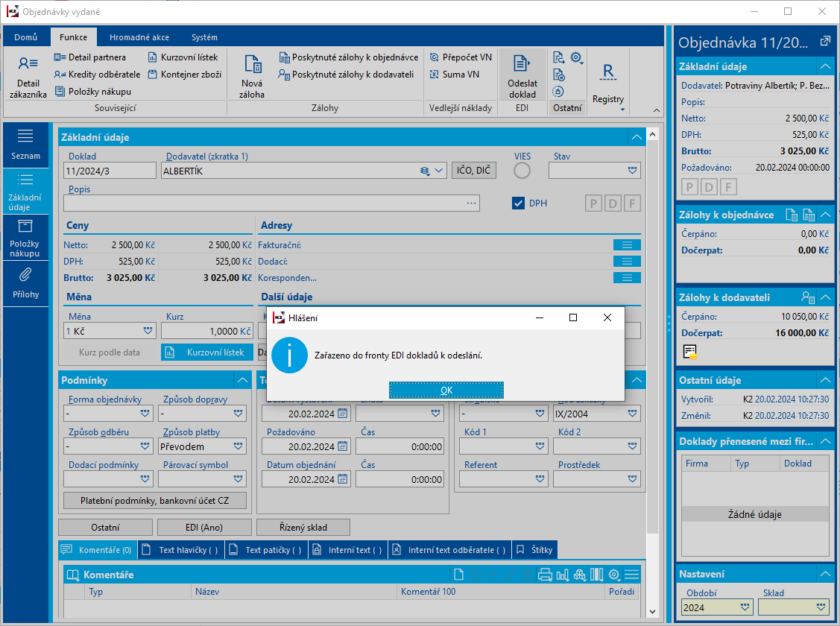Image resolution: width=840 pixels, height=626 pixels.
Task: Click the VIES round indicator
Action: tap(522, 171)
